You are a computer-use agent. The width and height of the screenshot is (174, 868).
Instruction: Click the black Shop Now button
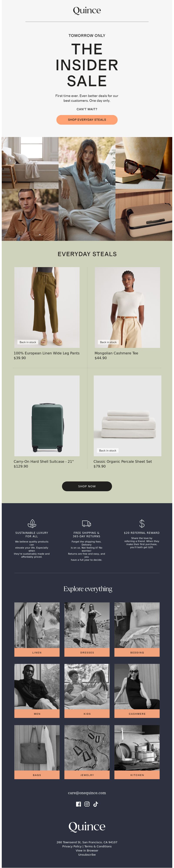pos(87,486)
